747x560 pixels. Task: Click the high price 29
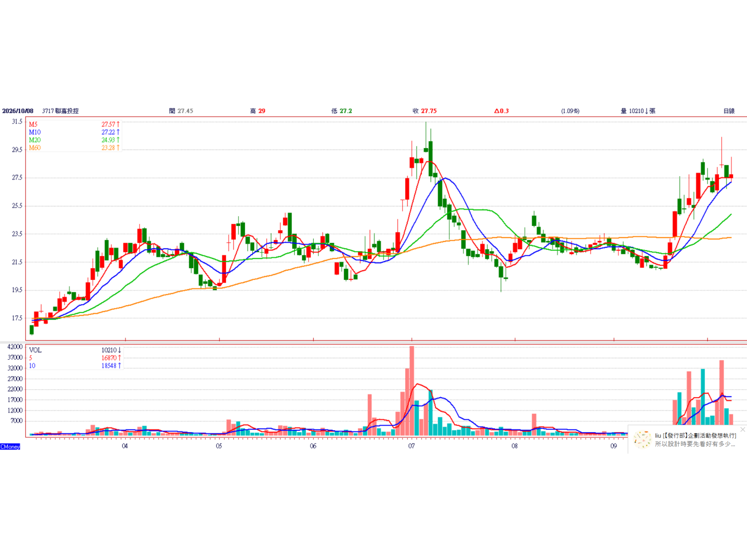(262, 111)
